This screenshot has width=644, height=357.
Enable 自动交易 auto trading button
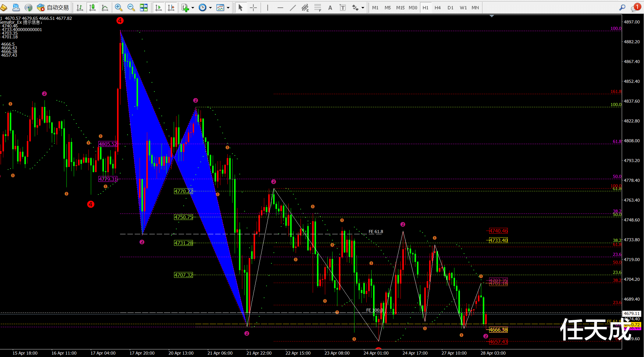tap(53, 8)
